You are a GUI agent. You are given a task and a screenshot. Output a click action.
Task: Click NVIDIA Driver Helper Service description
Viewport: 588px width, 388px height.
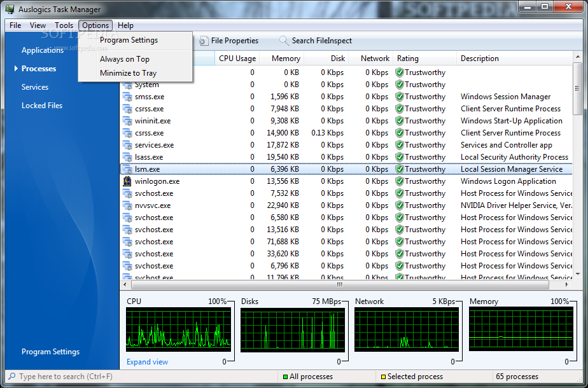516,205
